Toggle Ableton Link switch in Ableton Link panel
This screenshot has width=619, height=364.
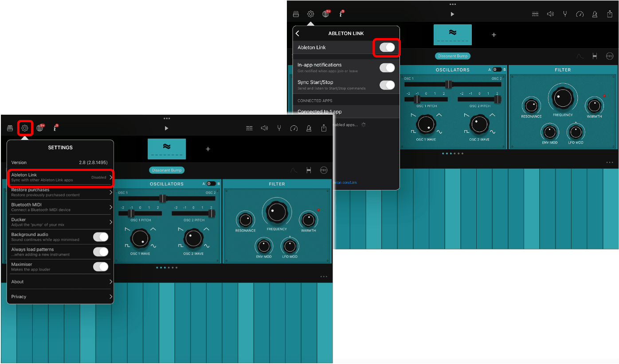pyautogui.click(x=387, y=47)
